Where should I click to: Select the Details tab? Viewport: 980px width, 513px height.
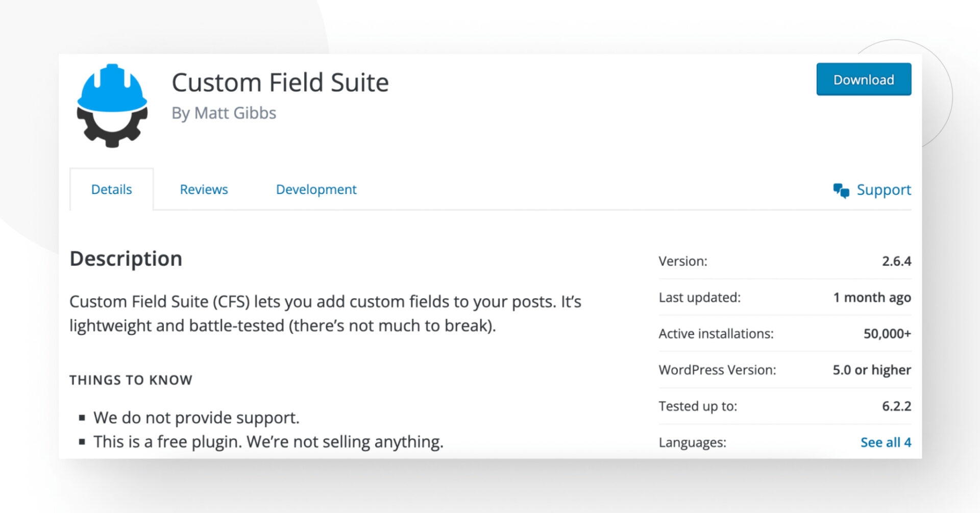(x=111, y=189)
